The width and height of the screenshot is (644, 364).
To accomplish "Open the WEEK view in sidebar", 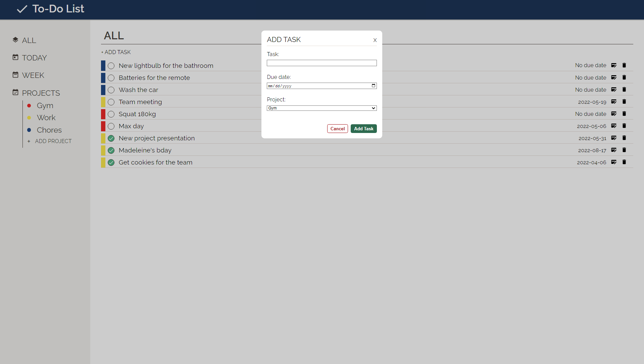I will point(29,75).
